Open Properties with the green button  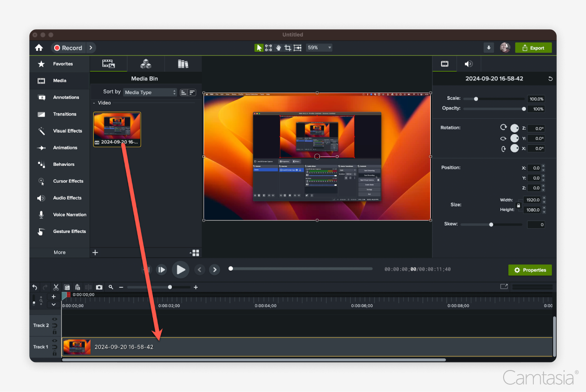tap(530, 270)
